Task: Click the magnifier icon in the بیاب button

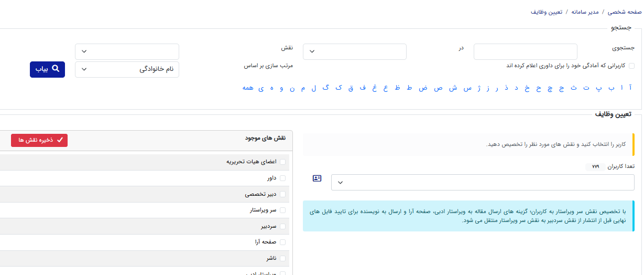Action: click(56, 69)
